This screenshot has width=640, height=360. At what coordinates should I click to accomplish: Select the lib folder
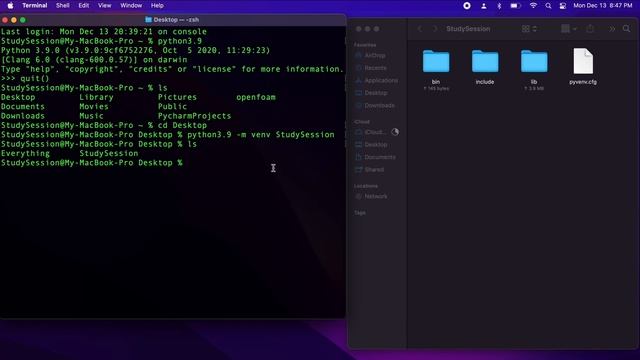coord(534,61)
